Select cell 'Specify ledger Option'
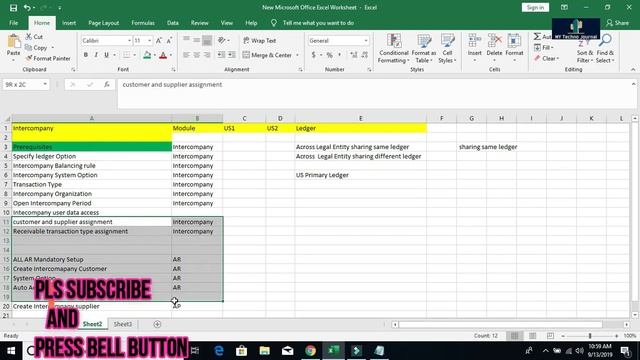 click(x=91, y=156)
